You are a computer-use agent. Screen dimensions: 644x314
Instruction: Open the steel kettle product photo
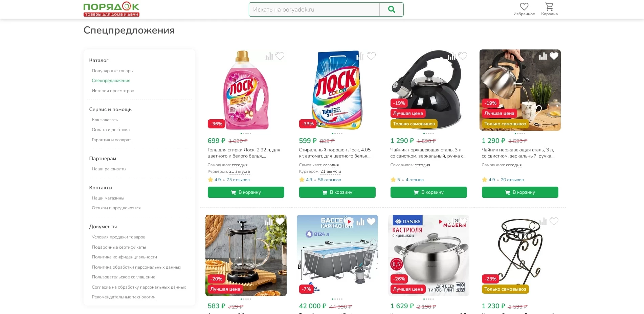pyautogui.click(x=520, y=90)
